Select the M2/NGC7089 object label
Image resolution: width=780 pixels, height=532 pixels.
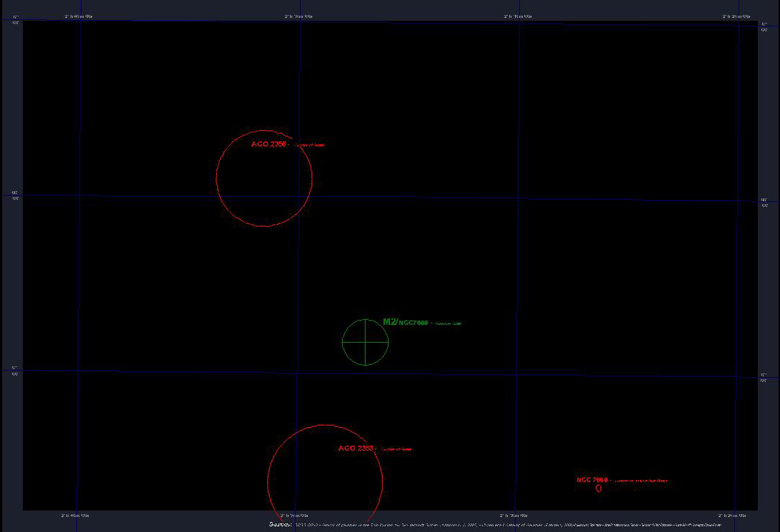pos(405,323)
